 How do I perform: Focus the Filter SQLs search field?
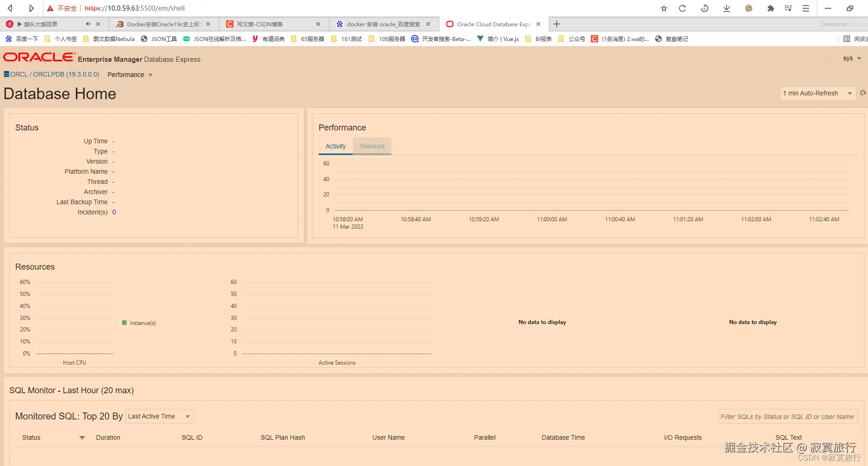point(787,417)
